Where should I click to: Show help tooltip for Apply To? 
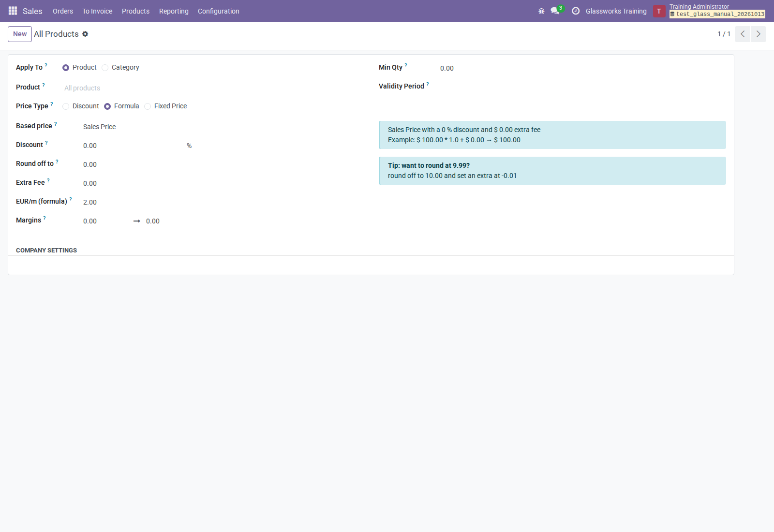coord(46,65)
